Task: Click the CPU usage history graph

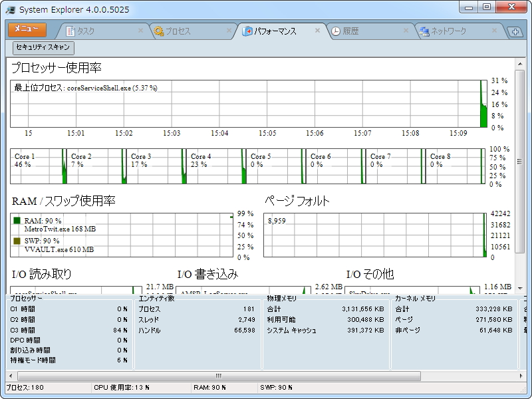Action: (x=249, y=104)
